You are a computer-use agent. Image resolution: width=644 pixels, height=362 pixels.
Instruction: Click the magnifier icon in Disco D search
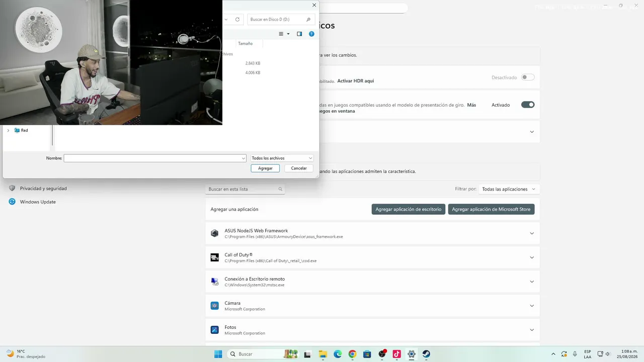(x=308, y=20)
